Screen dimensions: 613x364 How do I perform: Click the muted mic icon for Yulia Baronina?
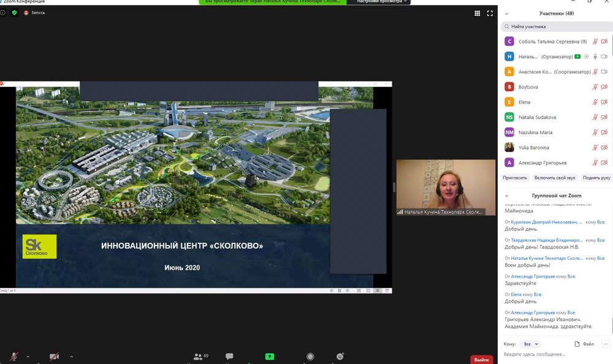click(595, 148)
